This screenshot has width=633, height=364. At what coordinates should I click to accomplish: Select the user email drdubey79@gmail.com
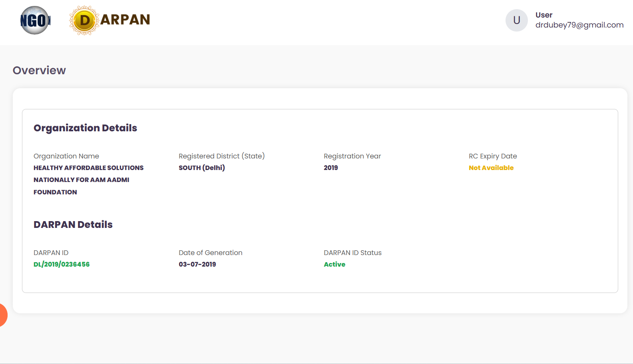[579, 25]
